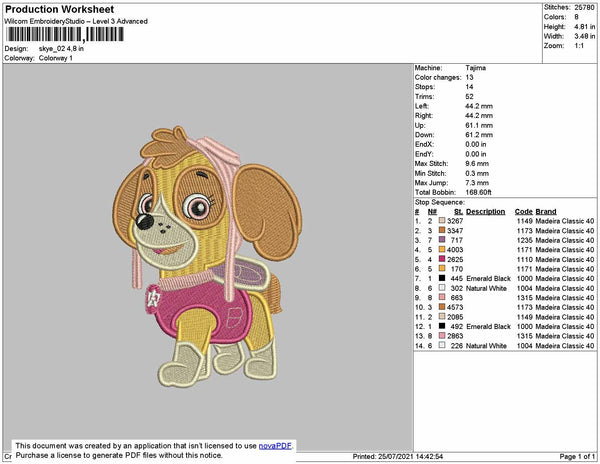This screenshot has height=464, width=600.
Task: Select the Max Stitch value 9.6 mm
Action: pos(477,164)
